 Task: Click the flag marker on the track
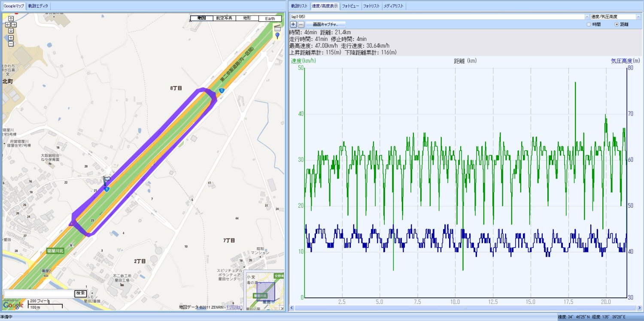pos(106,181)
